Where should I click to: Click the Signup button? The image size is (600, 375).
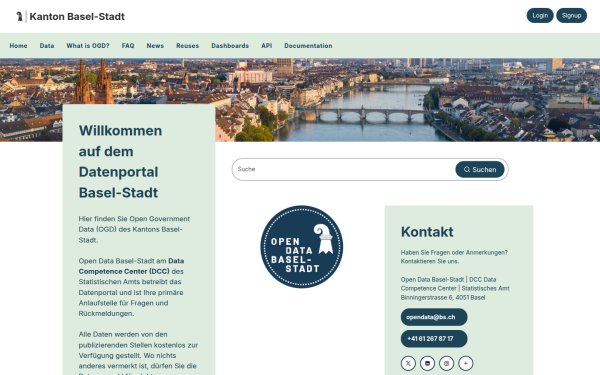571,15
